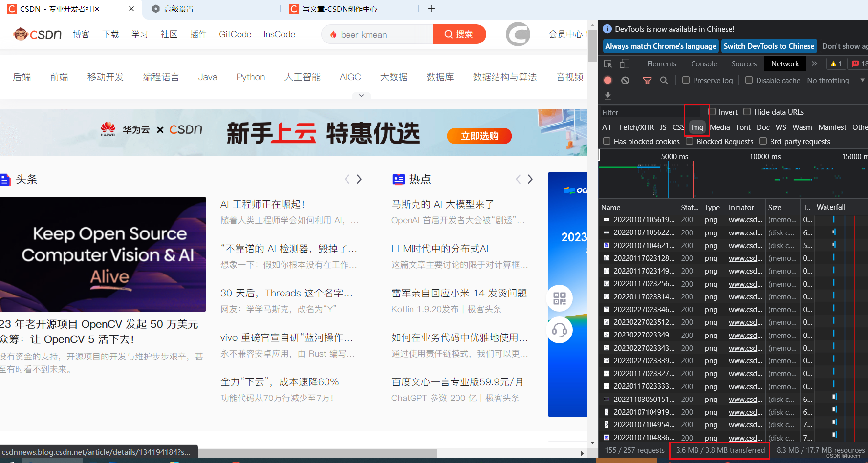Go to next 热点 slide arrow
This screenshot has height=463, width=868.
[530, 179]
